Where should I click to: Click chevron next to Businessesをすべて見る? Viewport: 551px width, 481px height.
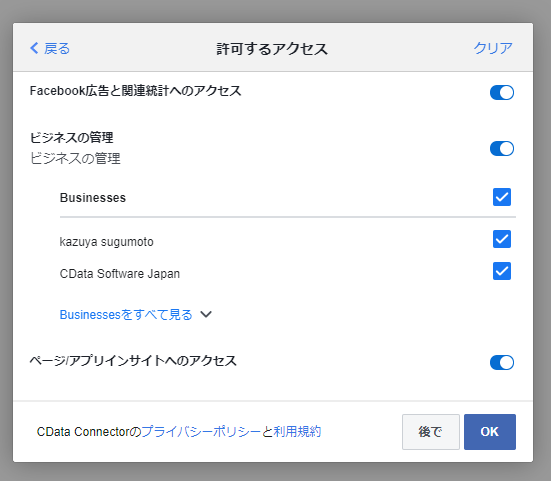(x=206, y=314)
